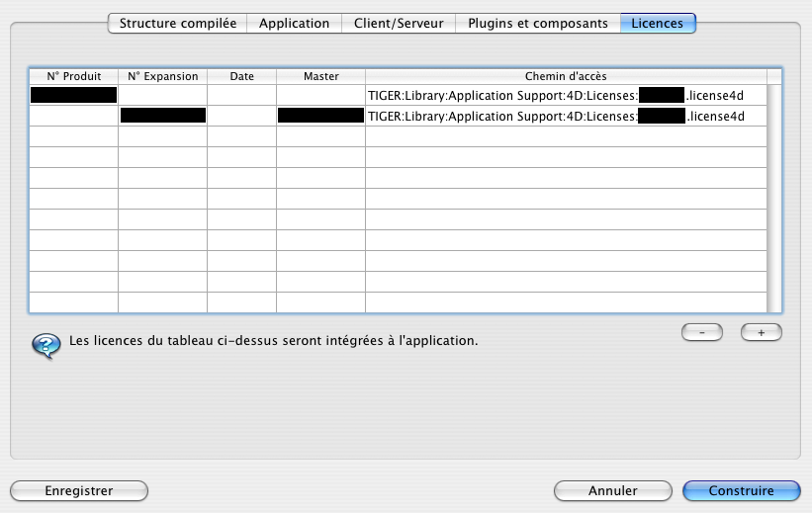Image resolution: width=812 pixels, height=513 pixels.
Task: Click the Annuler button
Action: pyautogui.click(x=612, y=490)
